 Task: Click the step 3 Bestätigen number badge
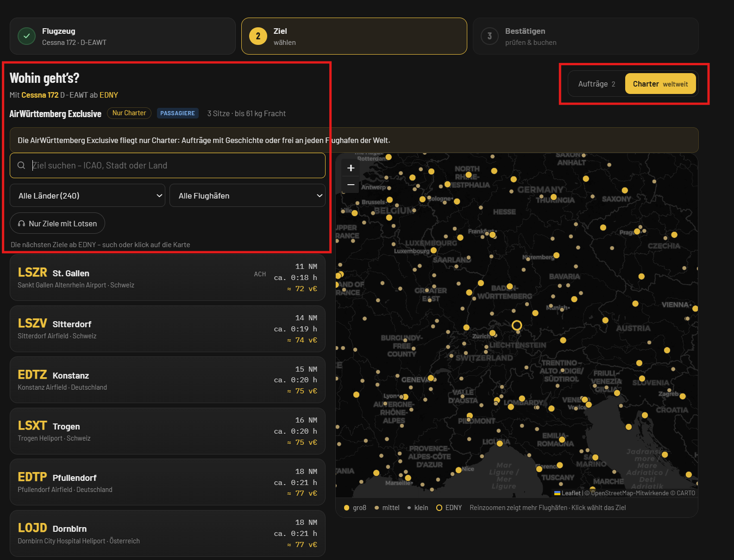489,36
